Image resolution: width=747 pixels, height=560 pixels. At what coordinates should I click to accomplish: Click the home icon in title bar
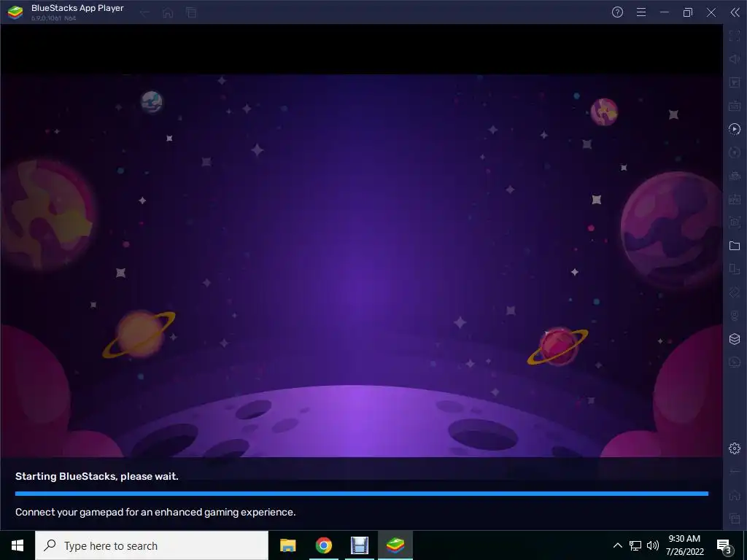(x=168, y=13)
